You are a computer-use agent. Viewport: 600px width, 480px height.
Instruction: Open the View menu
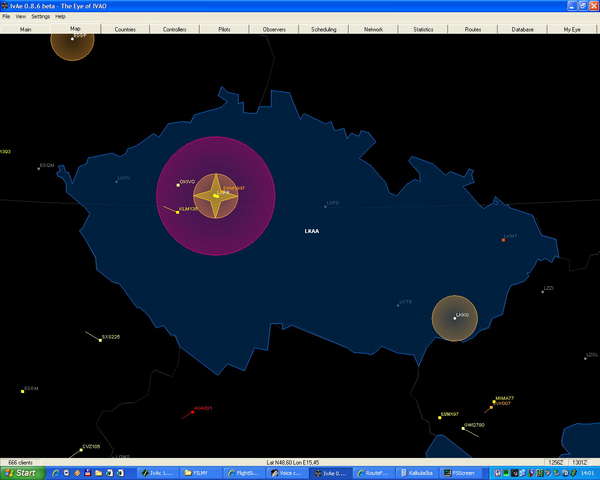[21, 16]
